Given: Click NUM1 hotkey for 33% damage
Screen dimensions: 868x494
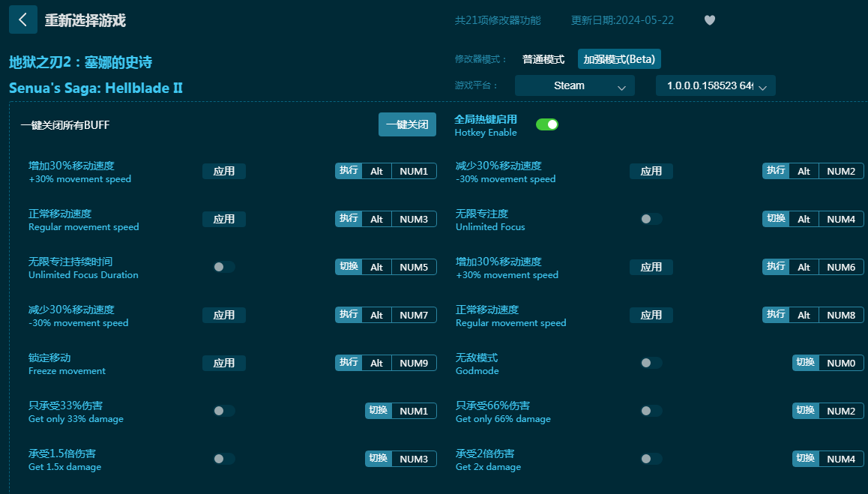Looking at the screenshot, I should pos(401,411).
